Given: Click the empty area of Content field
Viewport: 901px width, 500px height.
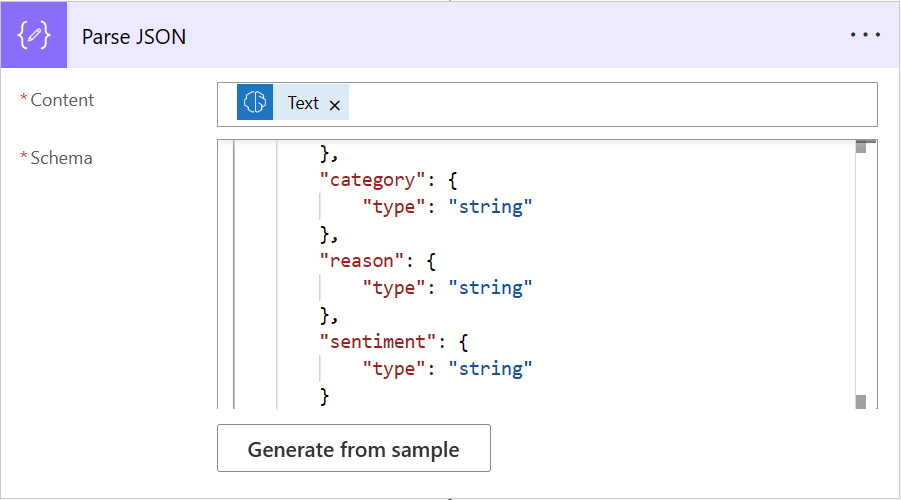Looking at the screenshot, I should [610, 103].
